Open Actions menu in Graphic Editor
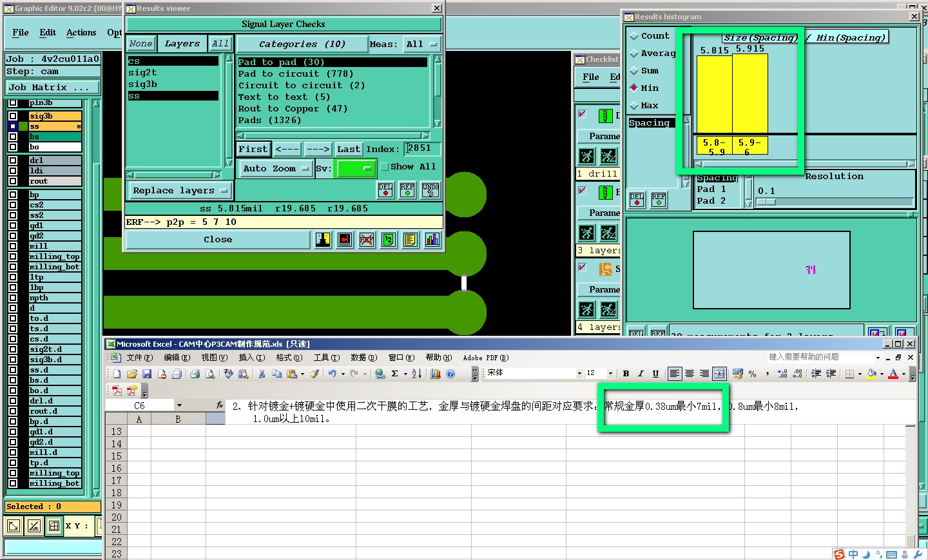Screen dimensions: 928x560 [81, 33]
